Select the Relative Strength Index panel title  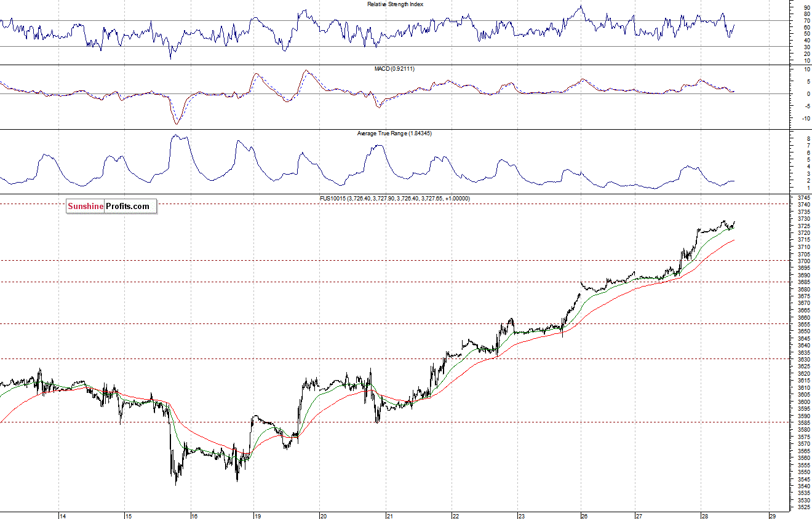point(395,4)
